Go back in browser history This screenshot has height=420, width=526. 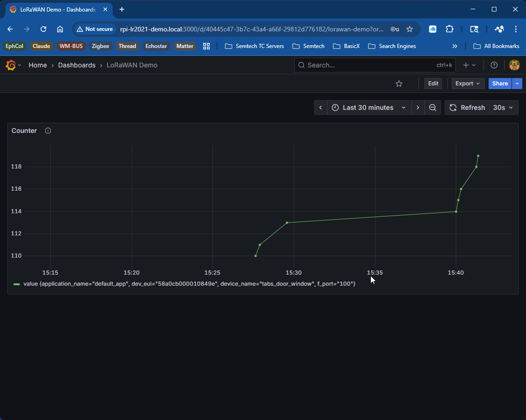coord(11,29)
